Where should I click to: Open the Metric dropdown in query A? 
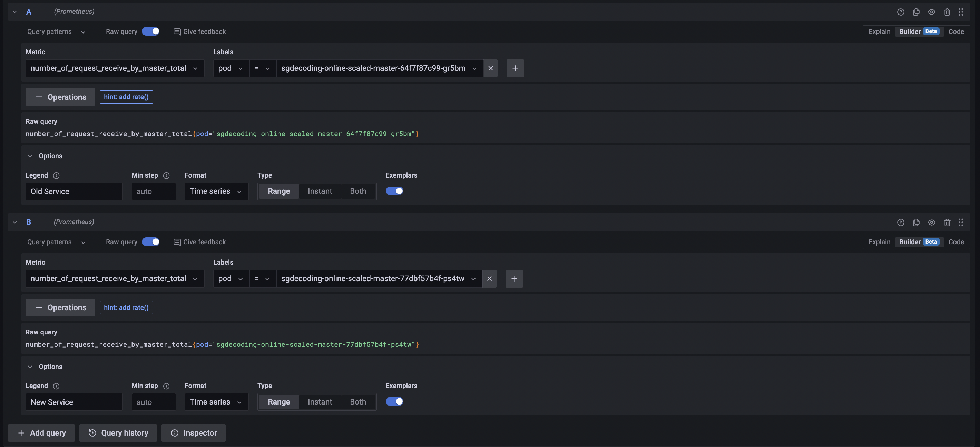(115, 68)
